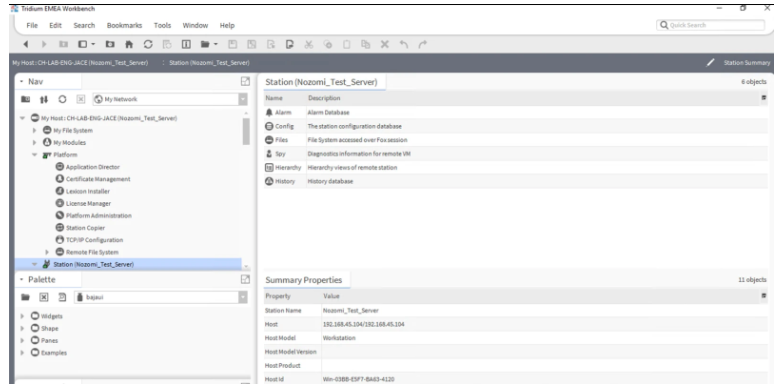This screenshot has width=779, height=390.
Task: Open the Bookmarks menu
Action: (124, 25)
